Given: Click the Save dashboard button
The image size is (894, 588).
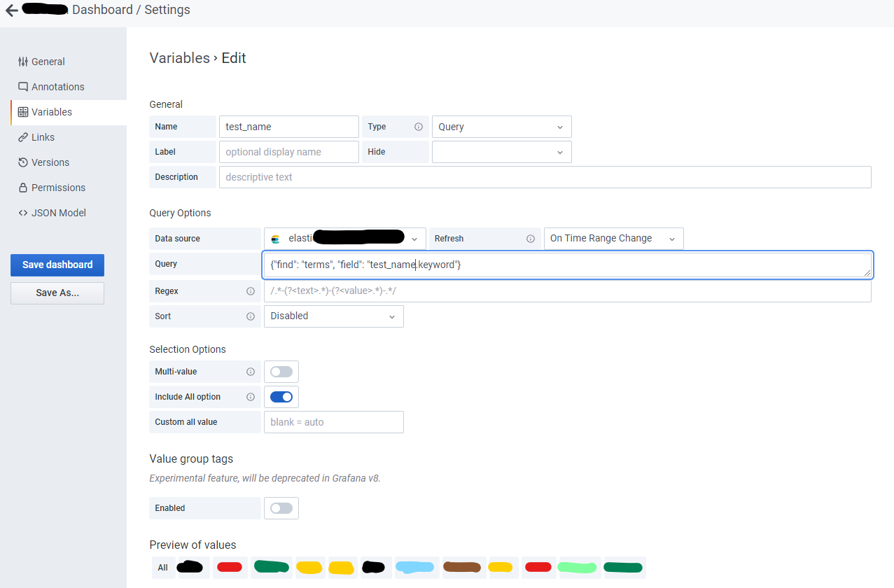Looking at the screenshot, I should point(57,265).
